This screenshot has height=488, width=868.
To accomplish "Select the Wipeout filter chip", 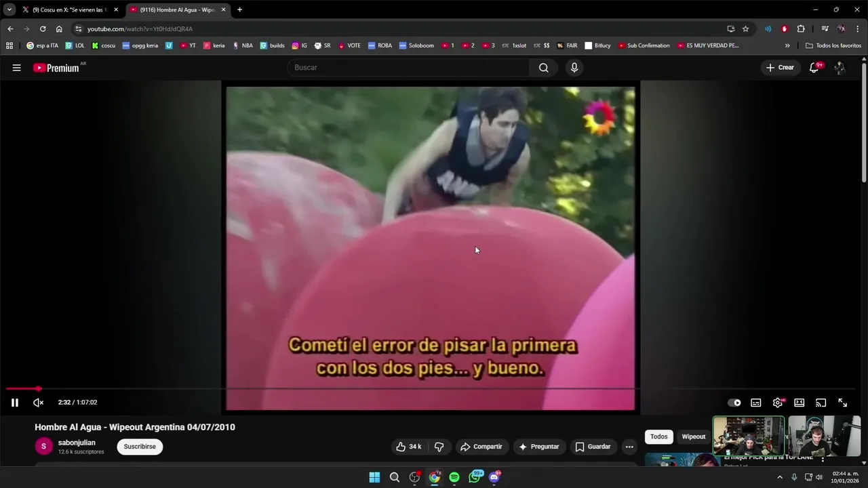I will [693, 436].
